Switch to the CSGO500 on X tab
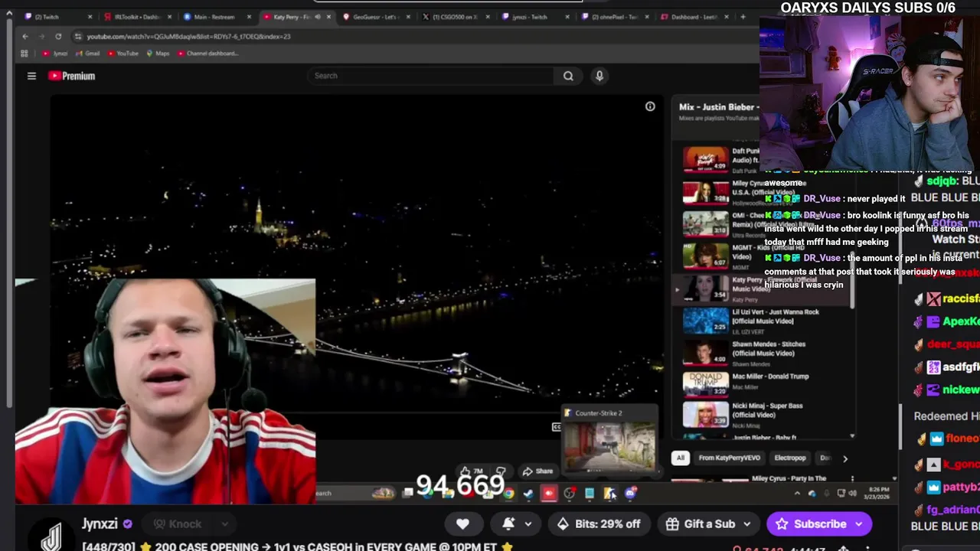This screenshot has height=551, width=980. [457, 17]
